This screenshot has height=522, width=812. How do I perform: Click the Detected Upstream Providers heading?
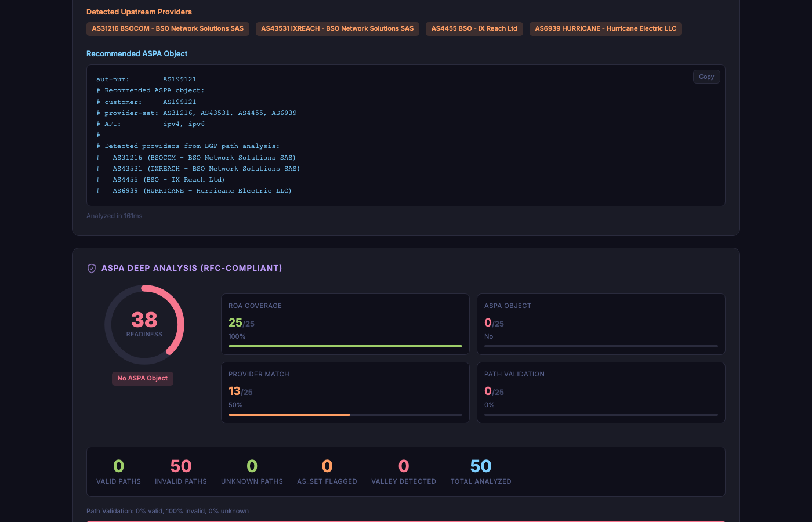(x=139, y=12)
